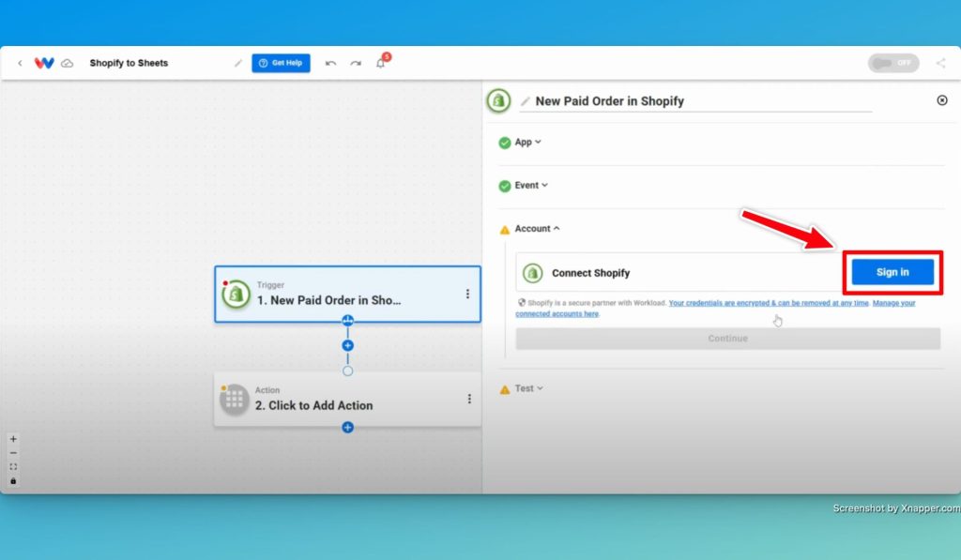Click the cloud save status icon
The width and height of the screenshot is (961, 560).
pos(68,63)
